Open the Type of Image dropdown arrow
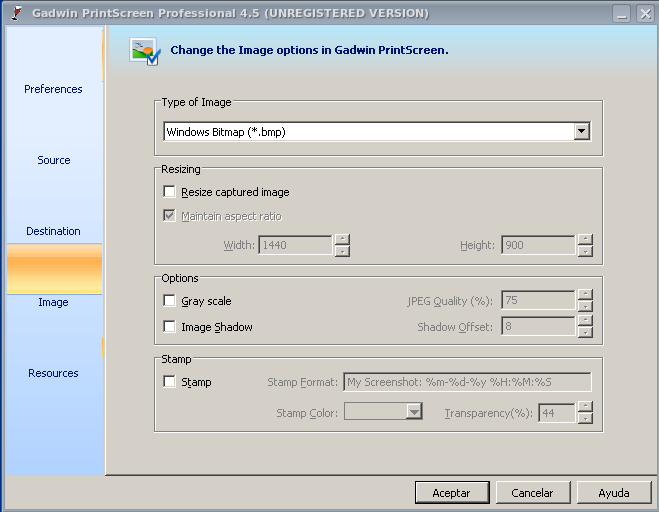This screenshot has height=512, width=659. pyautogui.click(x=582, y=132)
